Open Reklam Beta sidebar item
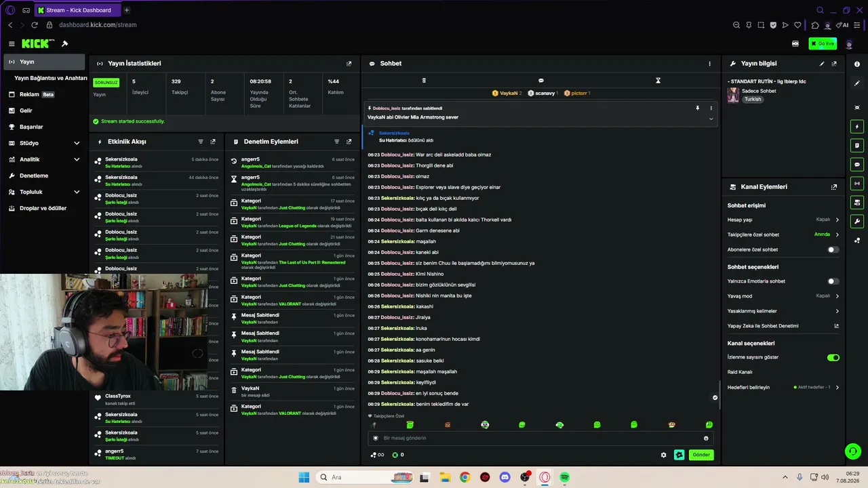 (x=44, y=94)
